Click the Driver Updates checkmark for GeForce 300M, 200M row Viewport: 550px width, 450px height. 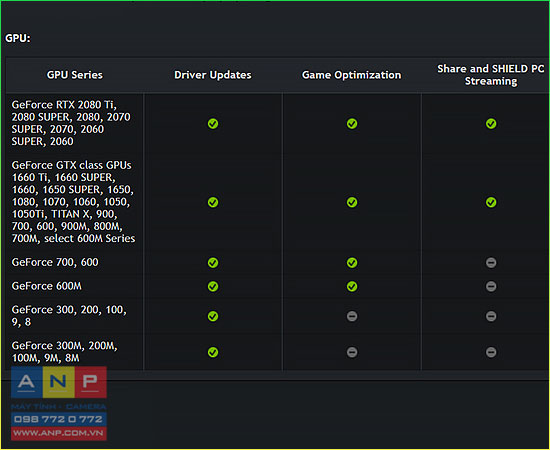tap(213, 352)
